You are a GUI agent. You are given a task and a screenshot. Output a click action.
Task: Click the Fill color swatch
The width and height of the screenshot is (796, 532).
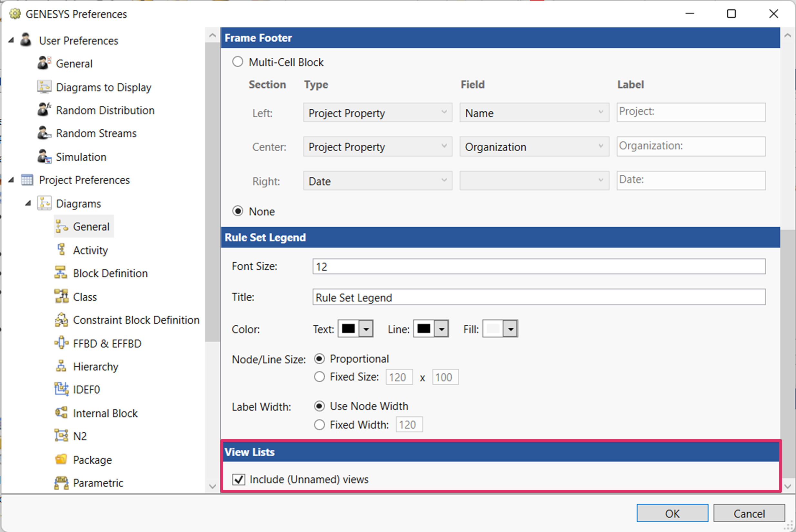pos(493,329)
